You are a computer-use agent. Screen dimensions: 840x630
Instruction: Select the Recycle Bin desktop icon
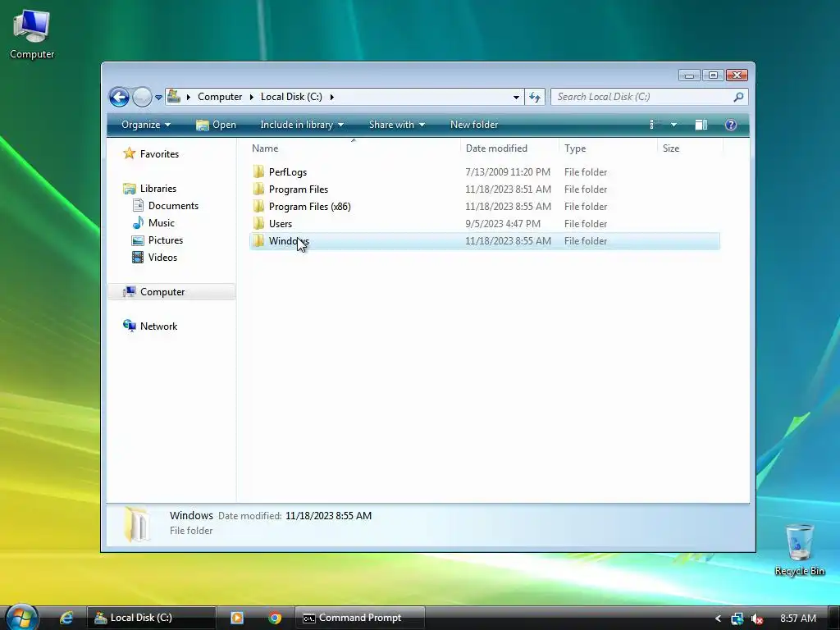(799, 550)
